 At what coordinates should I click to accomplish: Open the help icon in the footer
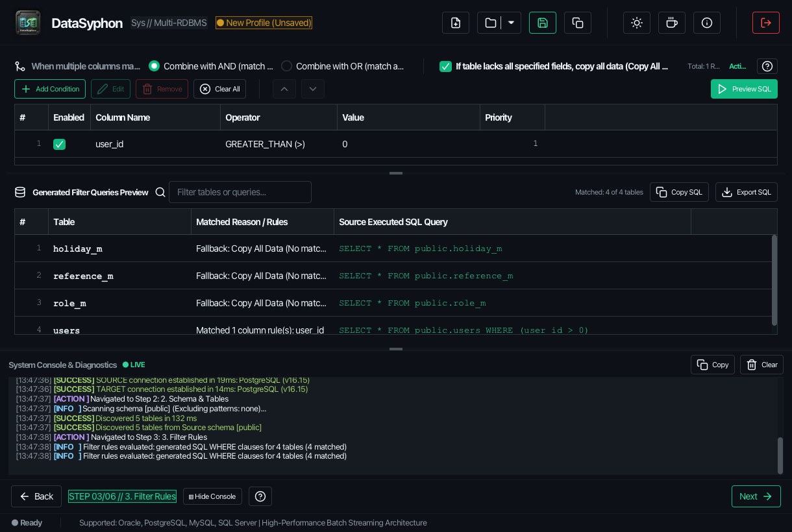click(x=260, y=496)
